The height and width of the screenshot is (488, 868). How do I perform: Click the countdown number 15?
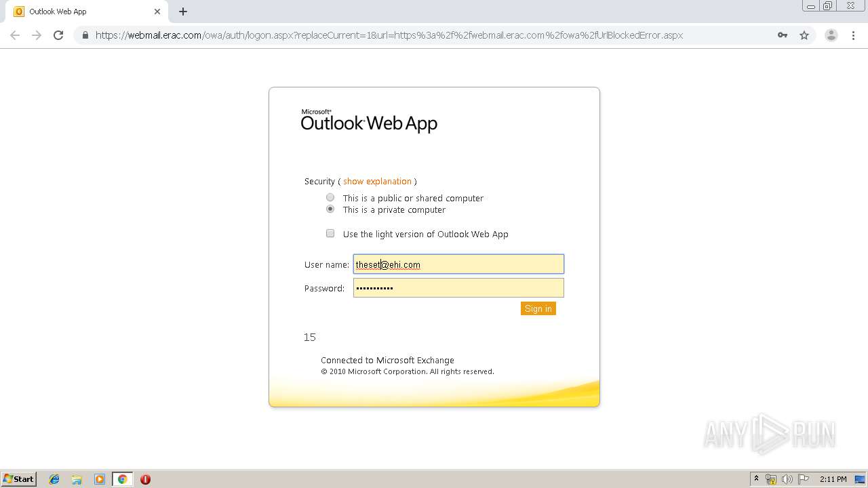pos(310,337)
